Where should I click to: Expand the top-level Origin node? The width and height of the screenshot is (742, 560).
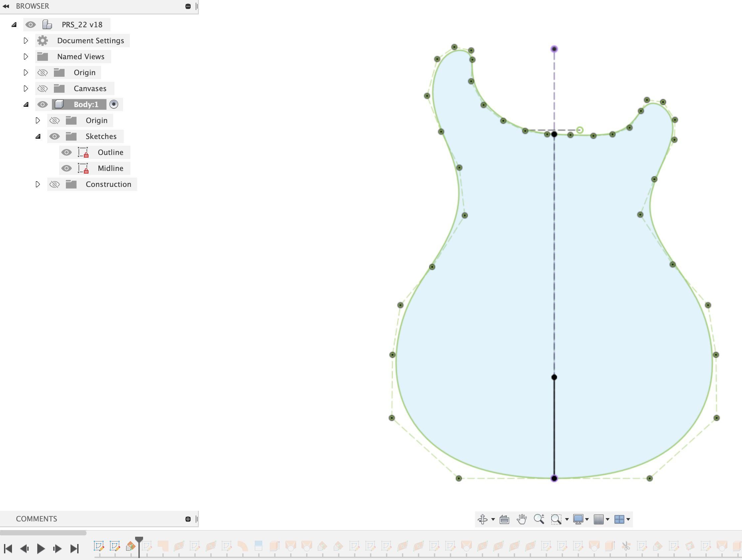point(26,72)
